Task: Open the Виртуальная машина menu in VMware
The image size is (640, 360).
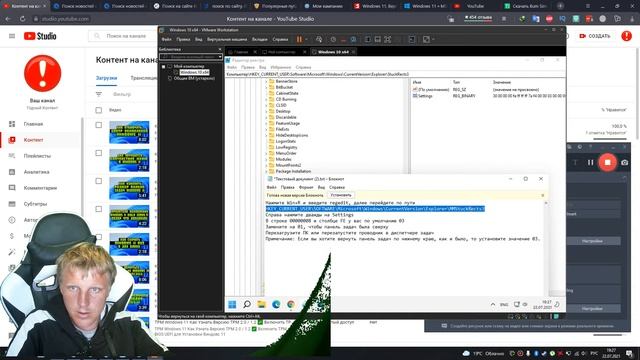Action: pyautogui.click(x=227, y=40)
